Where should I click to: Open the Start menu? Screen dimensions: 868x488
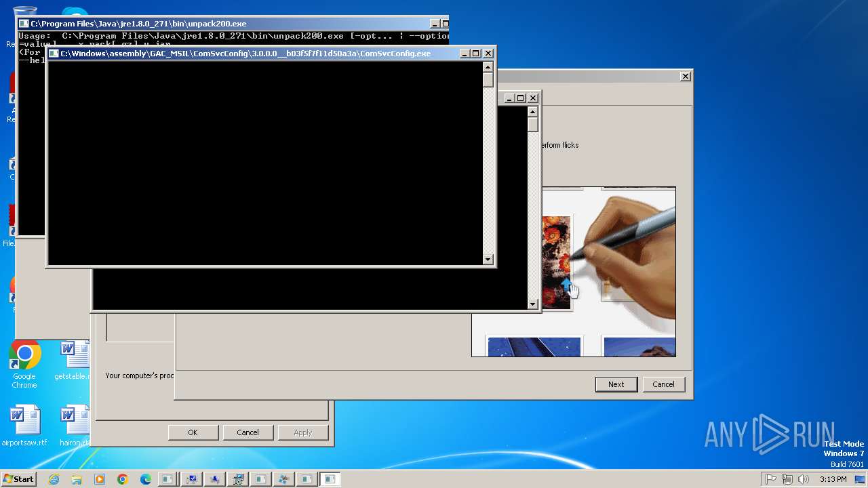pos(18,479)
